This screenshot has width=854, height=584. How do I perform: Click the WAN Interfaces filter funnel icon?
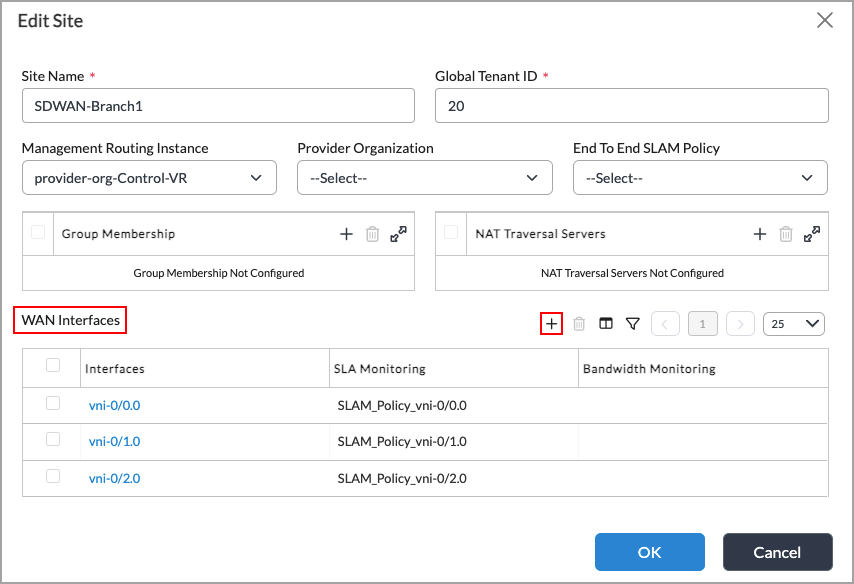click(x=632, y=324)
